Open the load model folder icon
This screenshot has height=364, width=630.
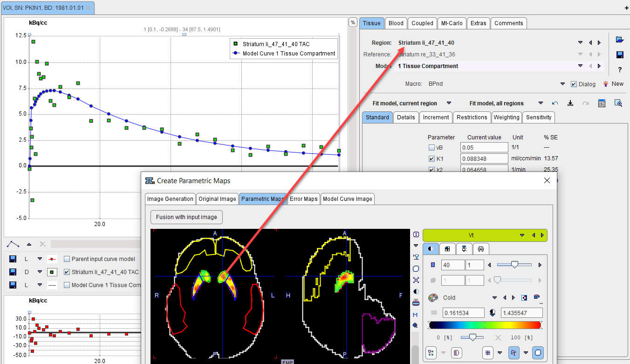click(619, 40)
